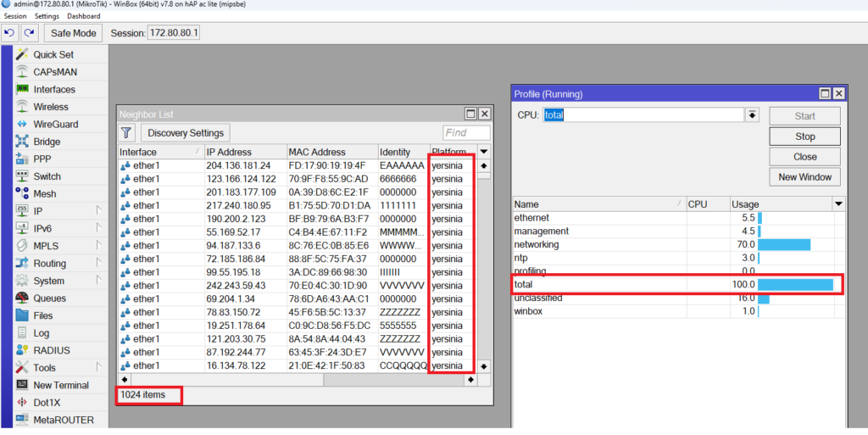This screenshot has width=868, height=435.
Task: Open New Terminal from the sidebar
Action: [x=60, y=385]
